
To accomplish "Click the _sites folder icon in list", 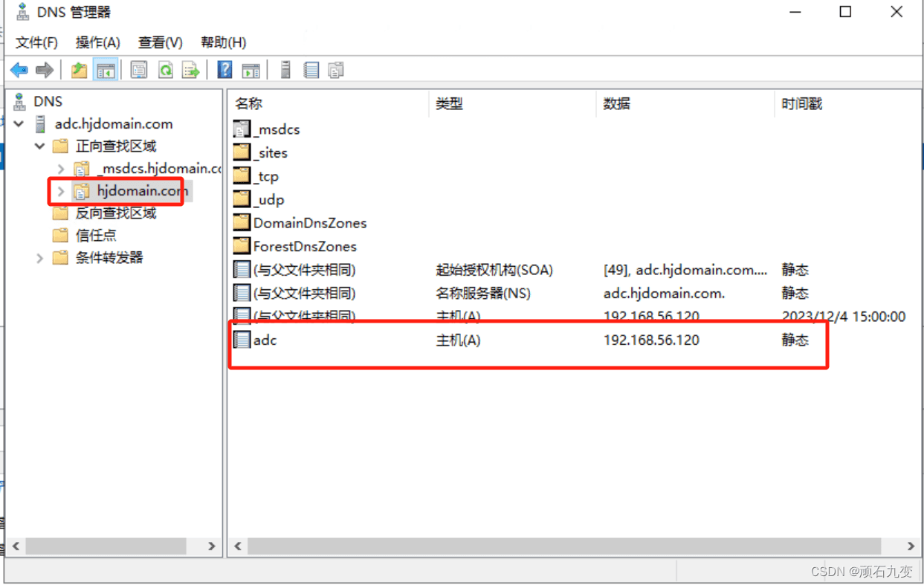I will 242,152.
